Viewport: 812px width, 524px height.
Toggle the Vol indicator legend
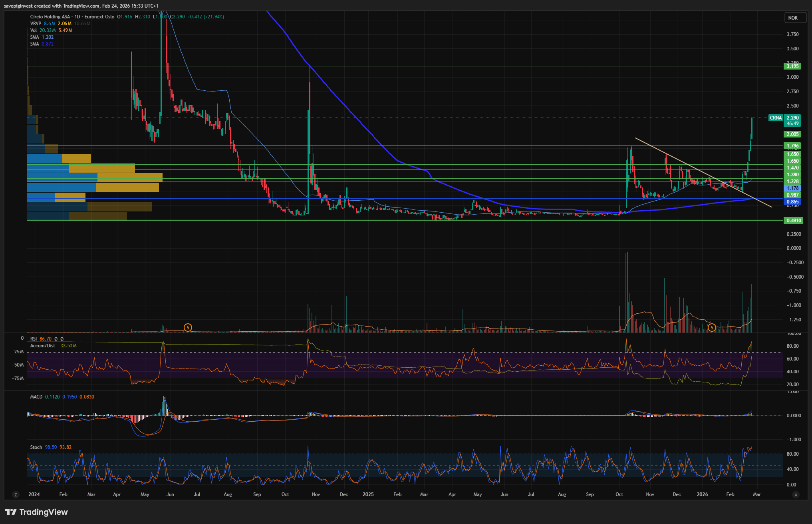tap(34, 30)
